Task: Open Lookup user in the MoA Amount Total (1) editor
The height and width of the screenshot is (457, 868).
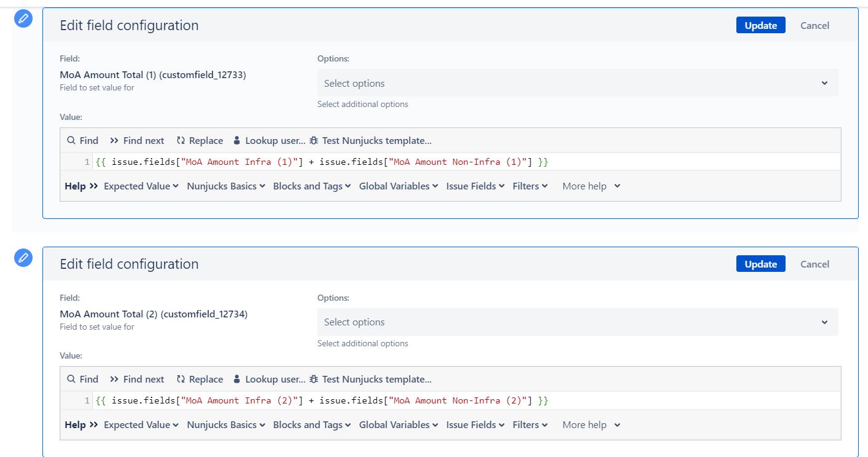Action: coord(269,140)
